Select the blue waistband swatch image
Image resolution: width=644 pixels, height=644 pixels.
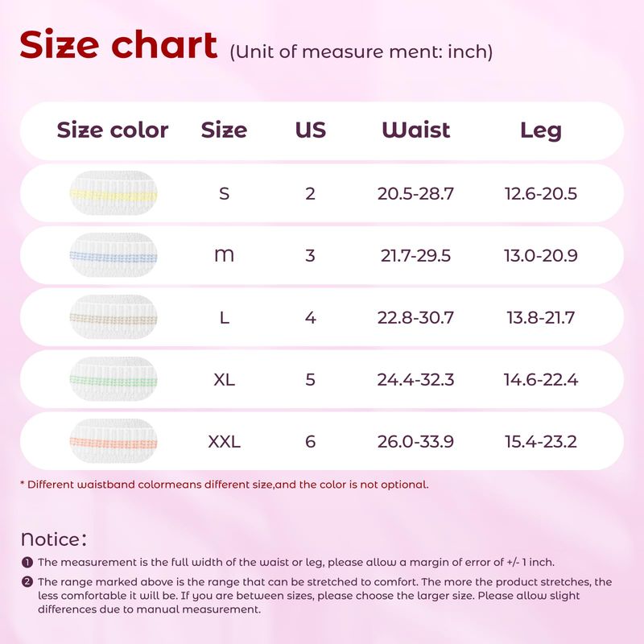pos(114,255)
